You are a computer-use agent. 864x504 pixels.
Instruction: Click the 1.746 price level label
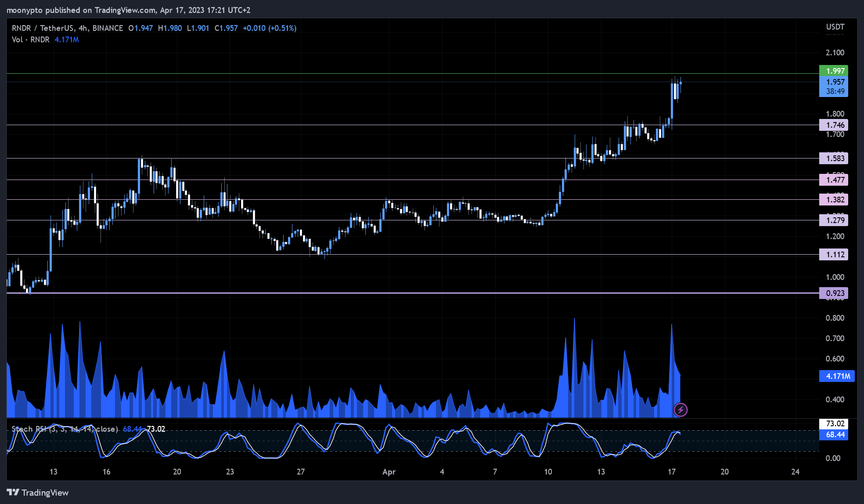pos(834,125)
